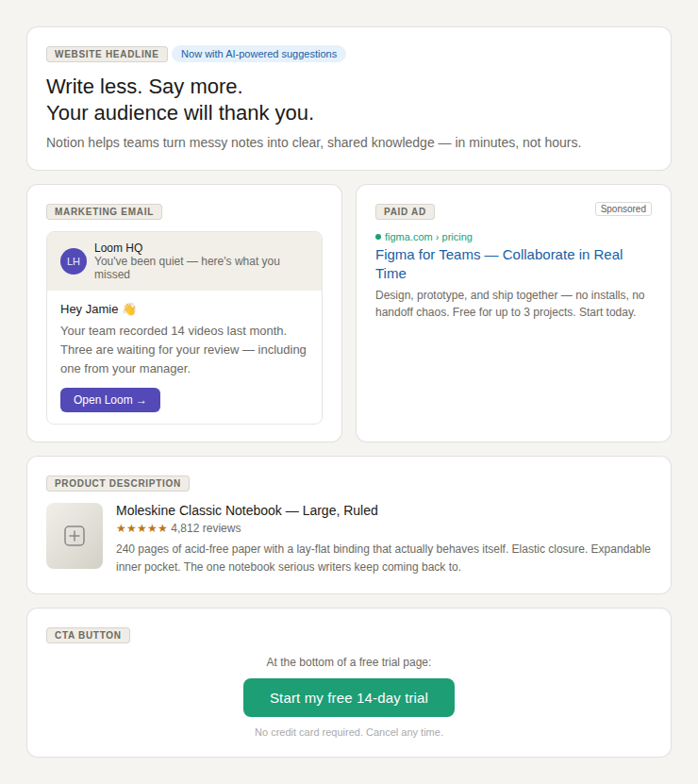The width and height of the screenshot is (698, 784).
Task: Select the PRODUCT DESCRIPTION label tag
Action: click(x=118, y=483)
